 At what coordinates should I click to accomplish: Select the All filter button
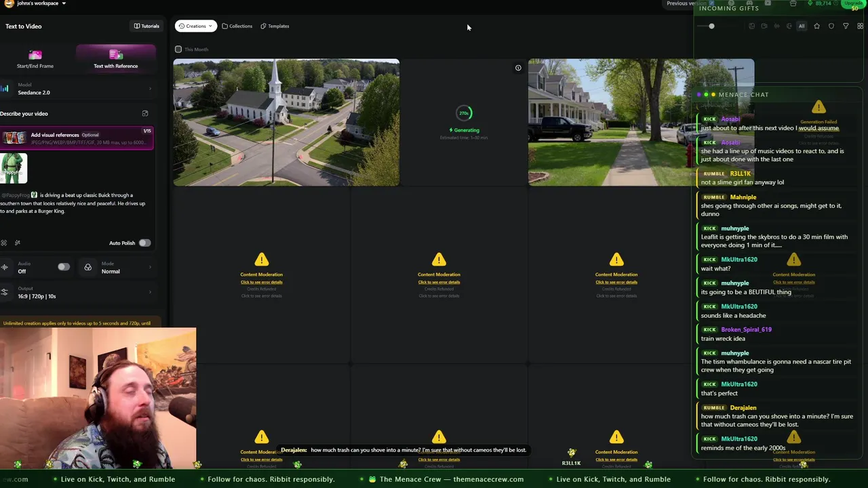(802, 26)
